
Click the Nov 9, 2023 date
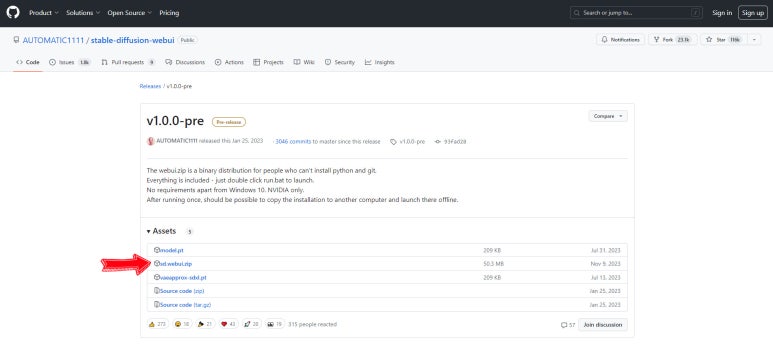(605, 264)
